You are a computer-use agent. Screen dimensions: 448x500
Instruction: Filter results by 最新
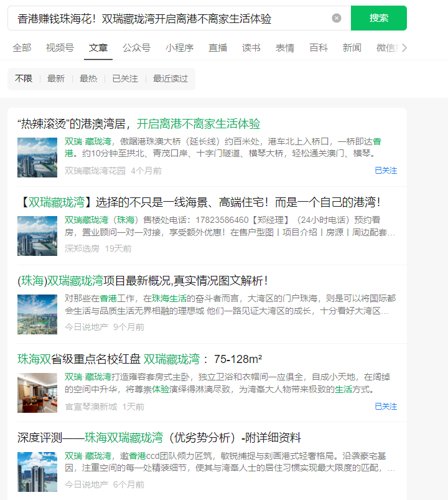point(56,78)
